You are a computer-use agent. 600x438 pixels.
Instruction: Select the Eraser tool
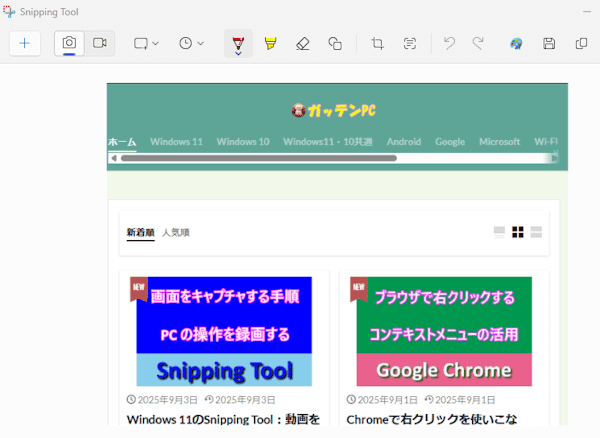(302, 44)
